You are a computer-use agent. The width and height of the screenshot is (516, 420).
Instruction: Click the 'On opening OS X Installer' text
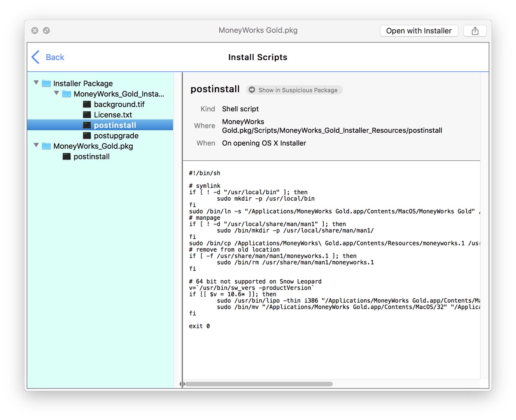pyautogui.click(x=264, y=143)
